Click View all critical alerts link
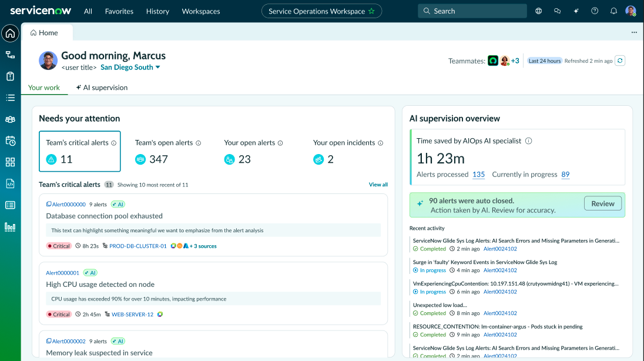Viewport: 644px width, 361px height. (x=378, y=185)
